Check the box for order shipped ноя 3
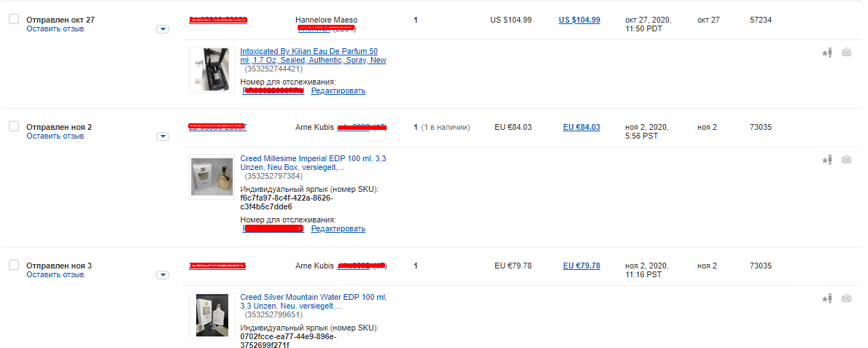 pos(14,266)
